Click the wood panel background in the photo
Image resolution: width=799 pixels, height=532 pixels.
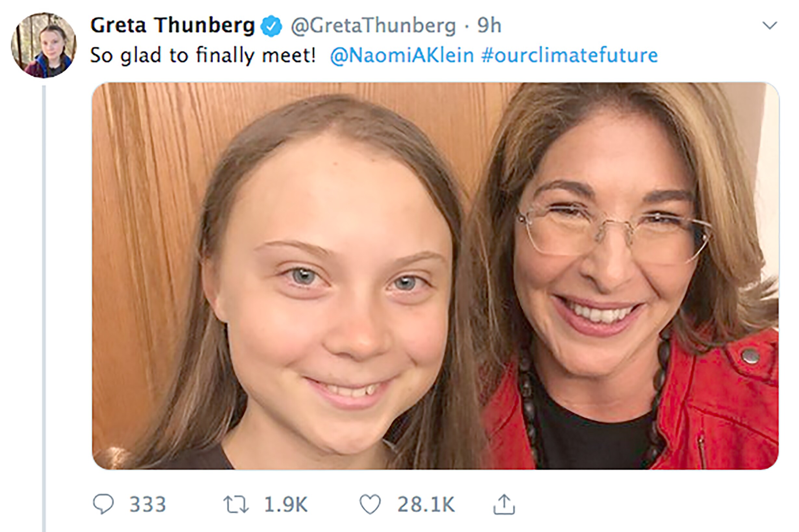click(x=142, y=203)
